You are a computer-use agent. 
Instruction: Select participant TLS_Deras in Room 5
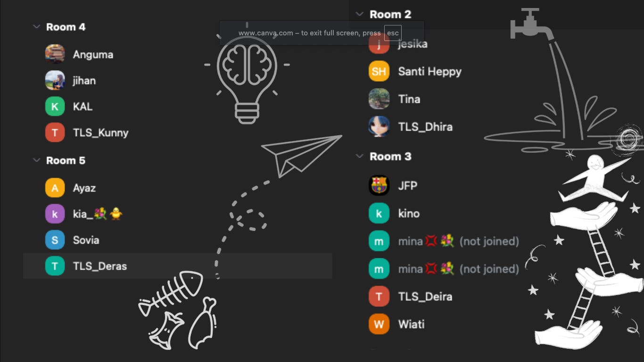pyautogui.click(x=178, y=266)
